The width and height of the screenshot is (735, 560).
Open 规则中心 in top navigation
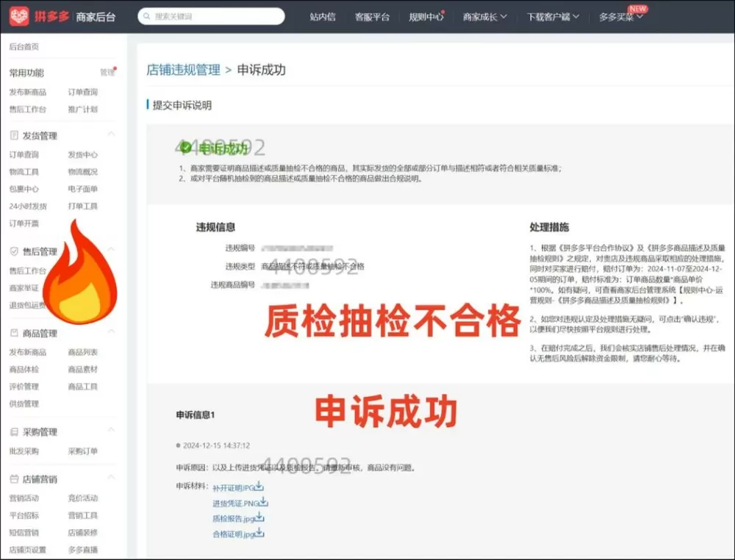(x=426, y=17)
